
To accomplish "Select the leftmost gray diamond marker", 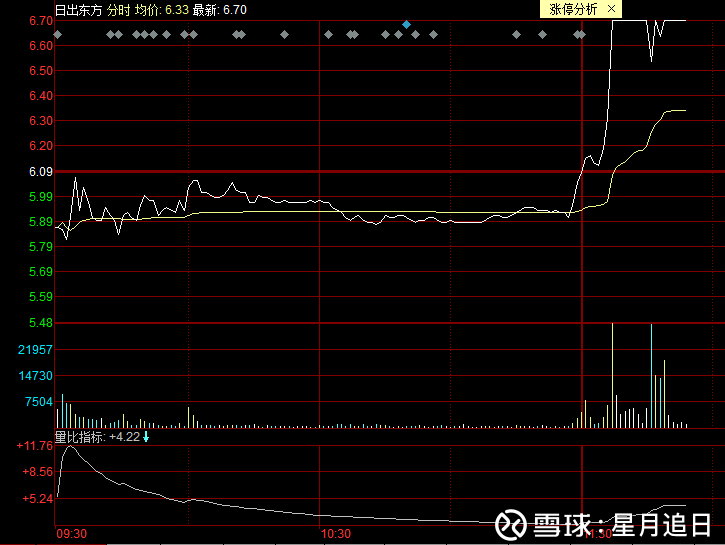I will point(57,34).
